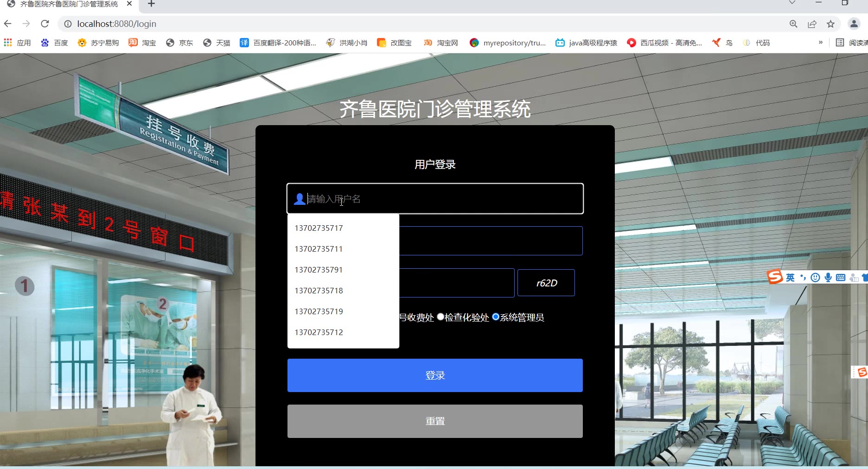Bookmark this page with the star icon

(x=830, y=24)
